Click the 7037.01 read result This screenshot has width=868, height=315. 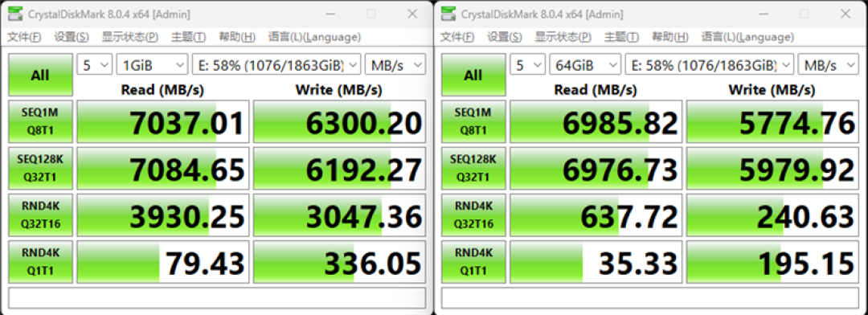pyautogui.click(x=162, y=122)
